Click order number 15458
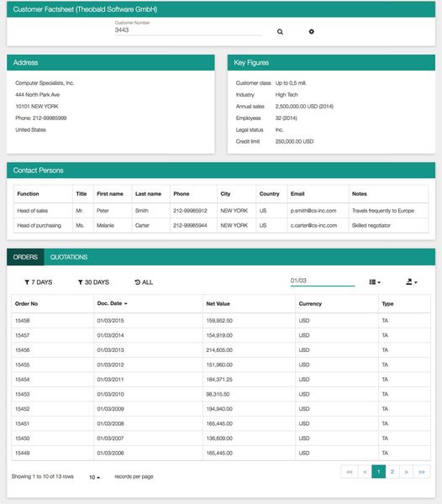 point(22,321)
